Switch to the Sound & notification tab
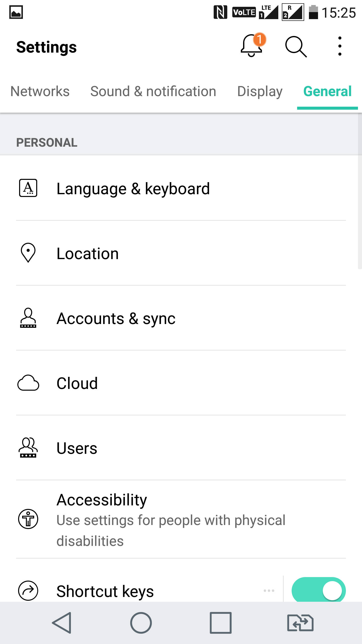 pos(153,91)
